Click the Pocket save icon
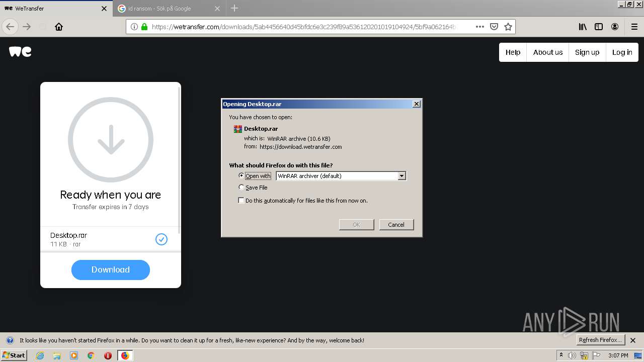Viewport: 644px width, 362px height. [494, 27]
